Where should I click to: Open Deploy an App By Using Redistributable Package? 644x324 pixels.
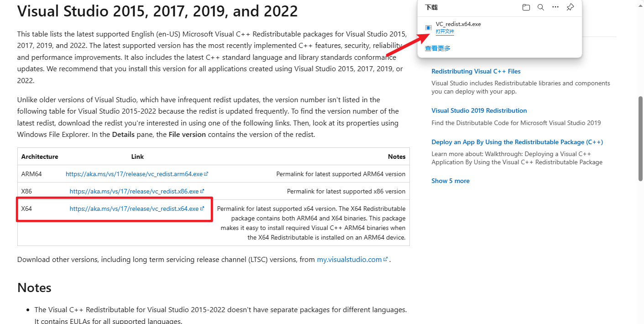pyautogui.click(x=517, y=142)
